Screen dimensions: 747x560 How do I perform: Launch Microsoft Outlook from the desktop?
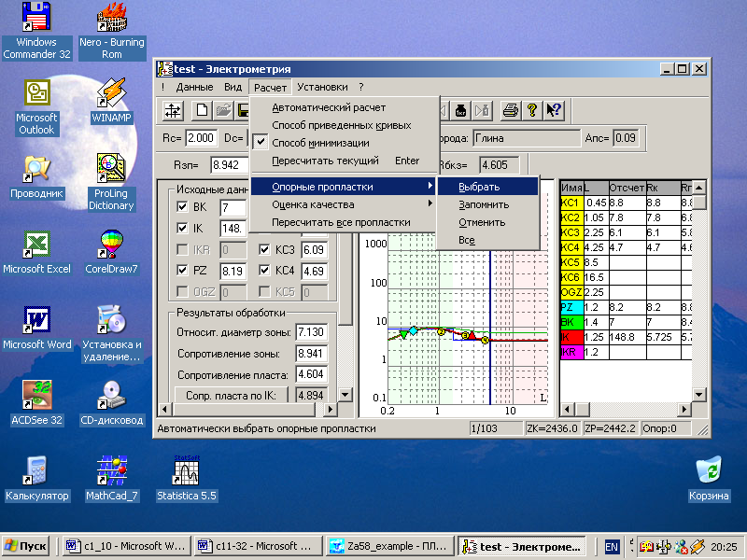pyautogui.click(x=36, y=107)
